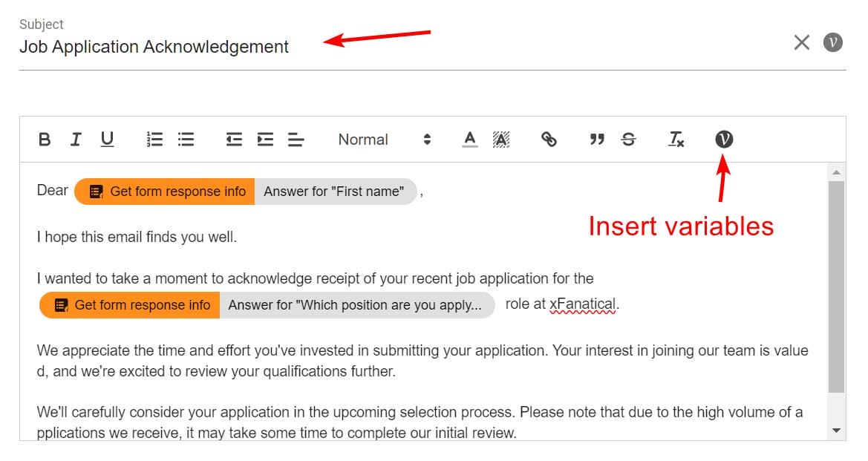Insert a bulleted list
Image resolution: width=868 pixels, height=461 pixels.
coord(186,140)
